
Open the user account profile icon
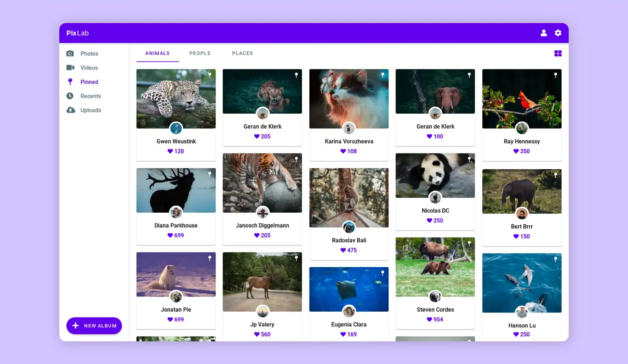543,33
